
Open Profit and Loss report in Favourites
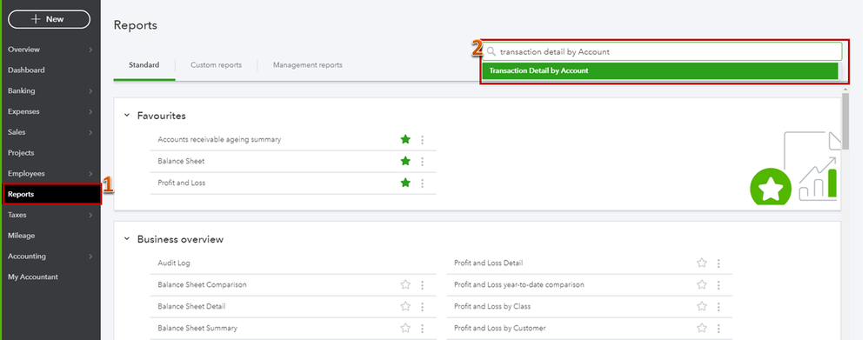point(182,183)
